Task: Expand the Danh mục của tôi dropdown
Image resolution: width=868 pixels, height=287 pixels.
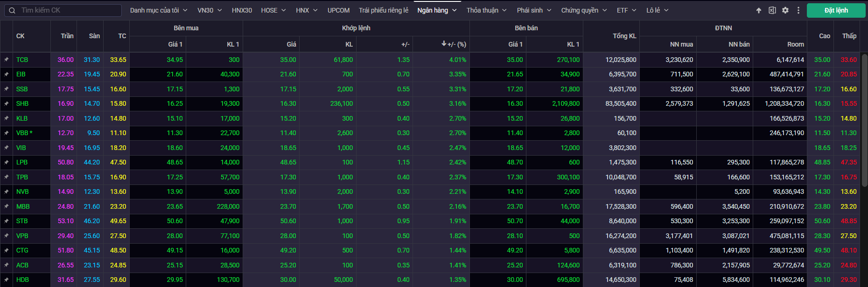Action: click(x=159, y=10)
